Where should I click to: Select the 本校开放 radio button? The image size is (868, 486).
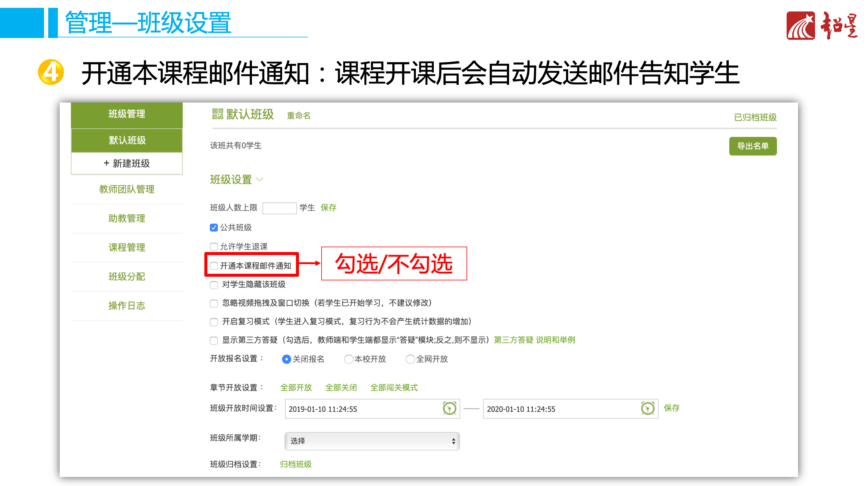(x=348, y=359)
